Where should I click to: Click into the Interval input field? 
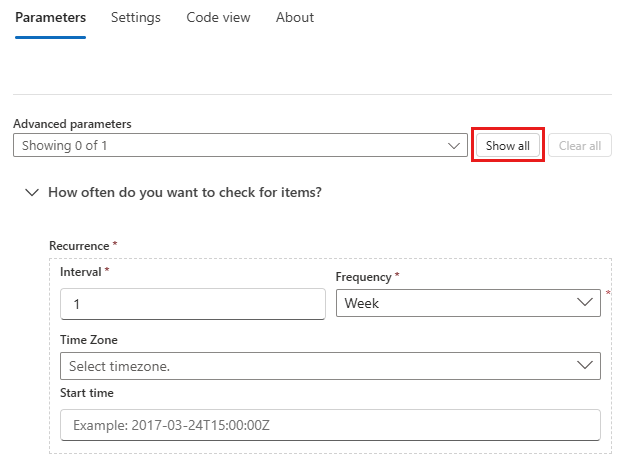point(193,303)
